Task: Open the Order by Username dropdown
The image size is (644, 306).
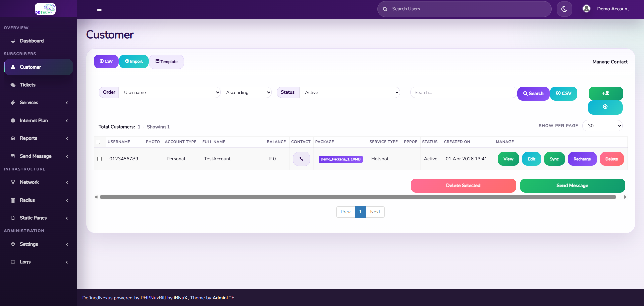Action: (170, 92)
